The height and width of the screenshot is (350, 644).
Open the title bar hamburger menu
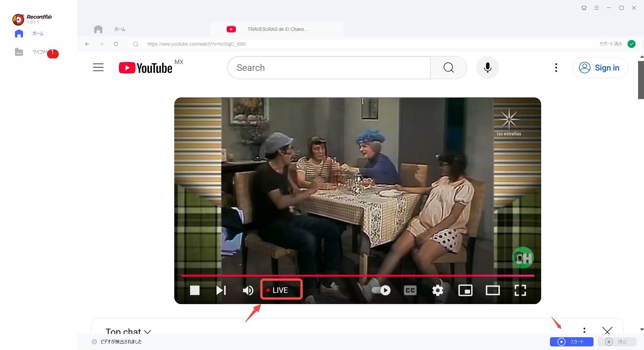pos(597,8)
